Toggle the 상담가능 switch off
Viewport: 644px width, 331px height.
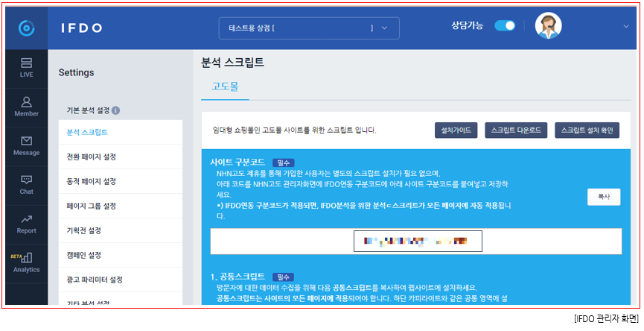pos(505,26)
